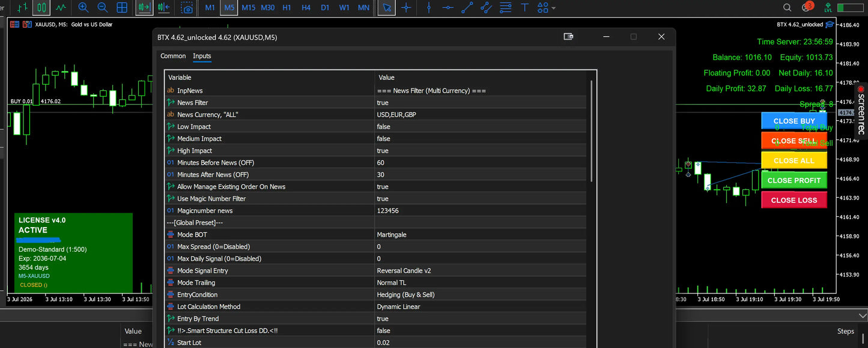Set timeframe to M1
Screen dimensions: 868x348
click(x=210, y=8)
